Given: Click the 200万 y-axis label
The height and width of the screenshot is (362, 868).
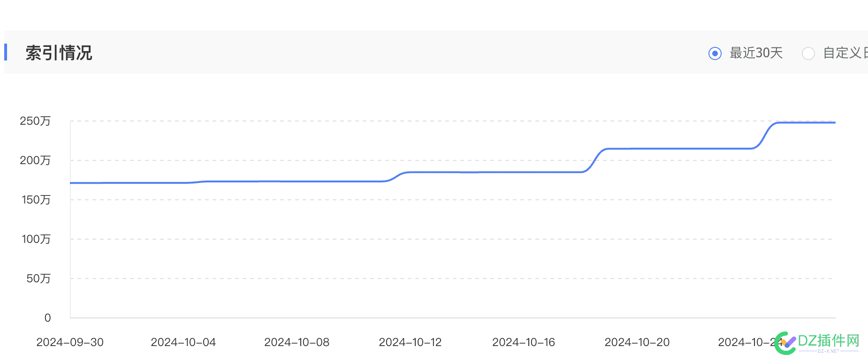Looking at the screenshot, I should pos(35,160).
